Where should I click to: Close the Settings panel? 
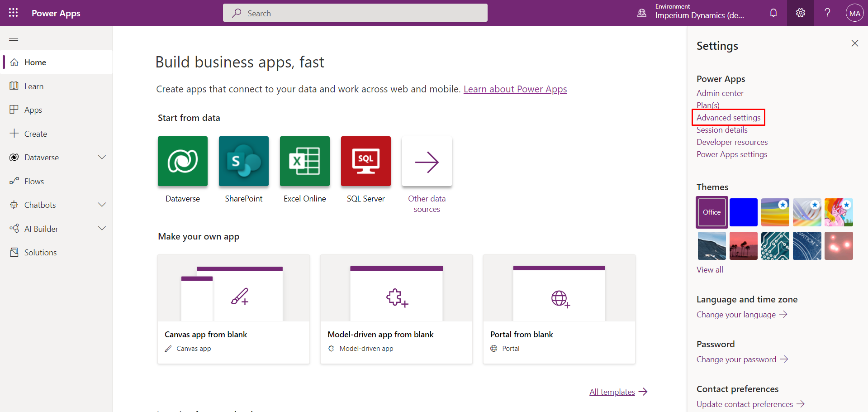(854, 43)
